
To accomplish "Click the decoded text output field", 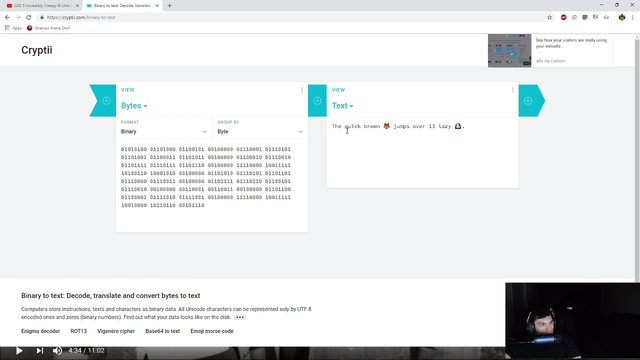I will point(422,152).
